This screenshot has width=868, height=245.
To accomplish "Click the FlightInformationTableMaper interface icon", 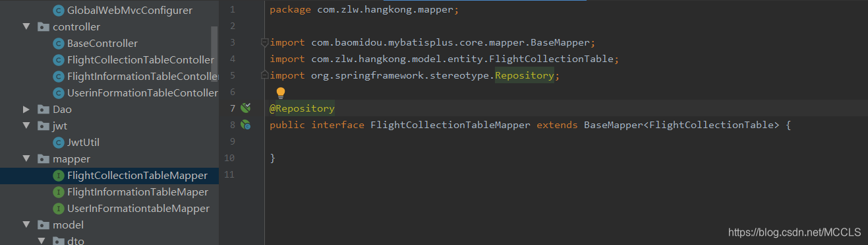I will (x=58, y=192).
